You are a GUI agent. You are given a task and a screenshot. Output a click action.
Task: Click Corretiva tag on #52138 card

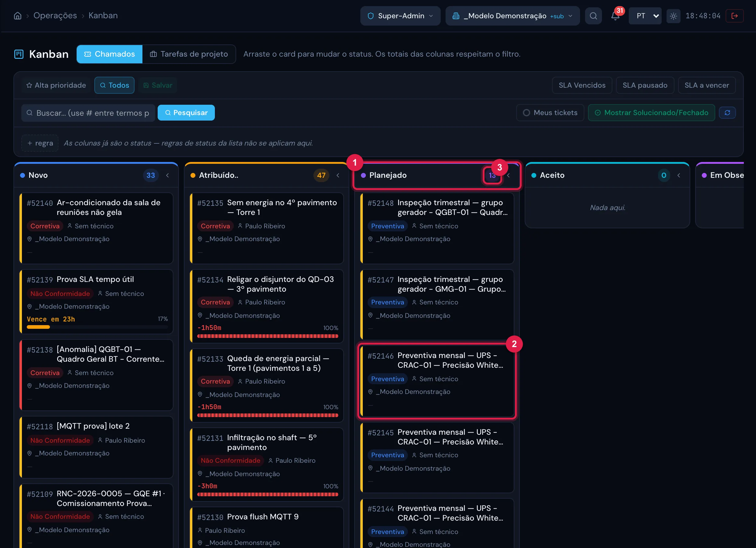click(45, 373)
